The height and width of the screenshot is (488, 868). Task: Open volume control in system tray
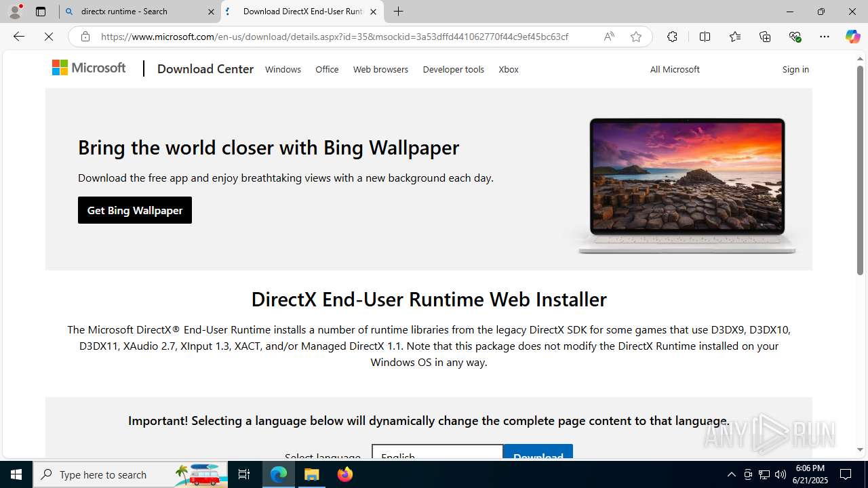[x=781, y=474]
